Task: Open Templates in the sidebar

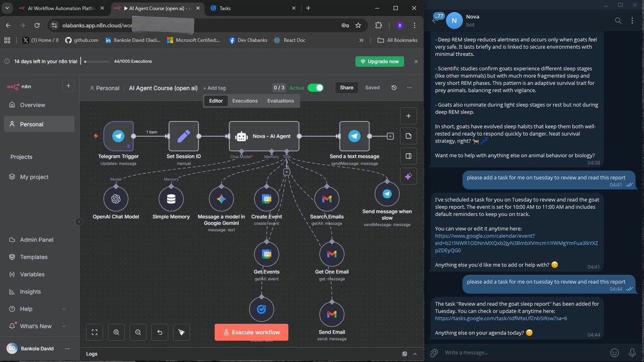Action: (39, 257)
